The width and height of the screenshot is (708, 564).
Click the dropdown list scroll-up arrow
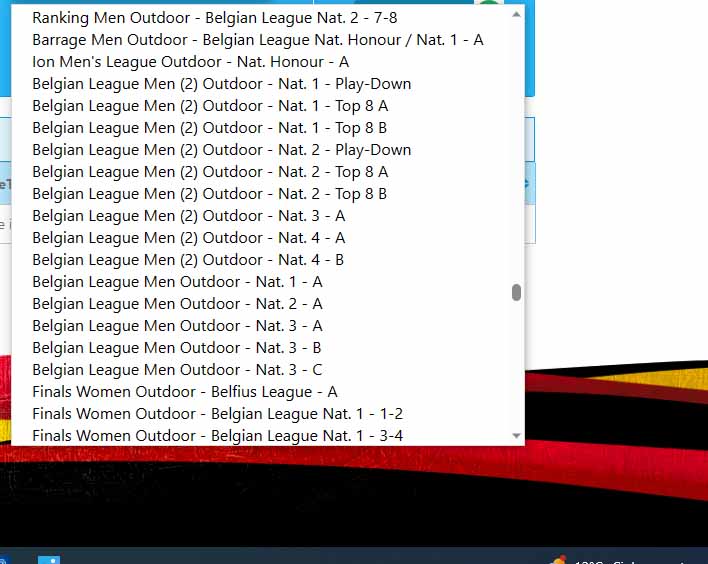517,14
